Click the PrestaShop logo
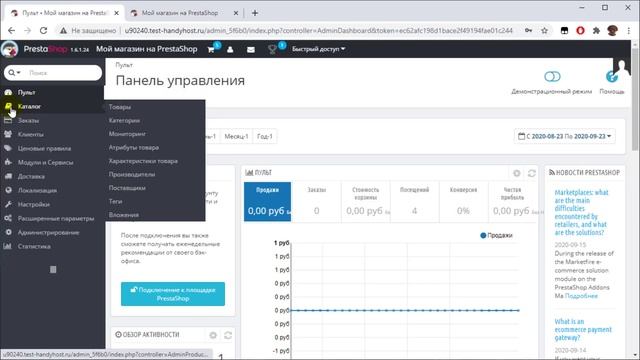 point(45,49)
